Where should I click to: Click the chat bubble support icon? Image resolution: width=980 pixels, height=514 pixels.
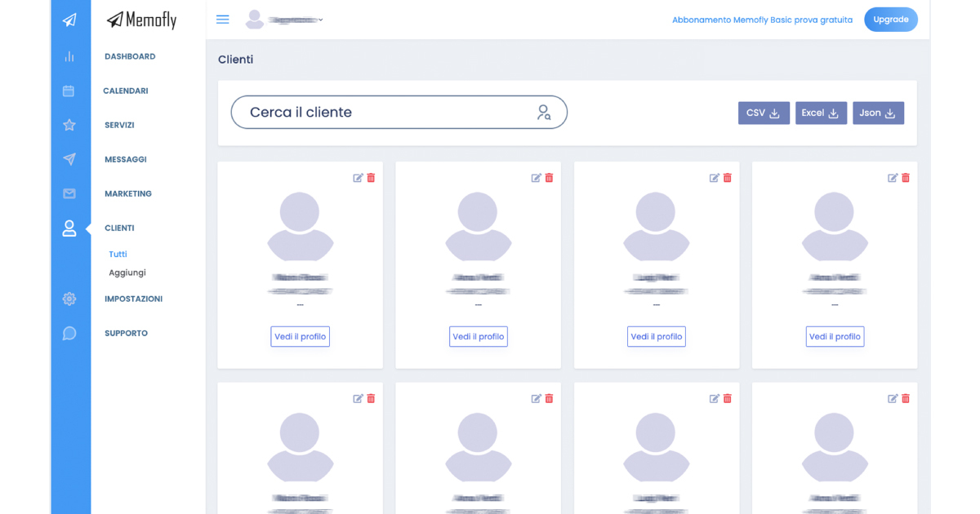(x=69, y=333)
